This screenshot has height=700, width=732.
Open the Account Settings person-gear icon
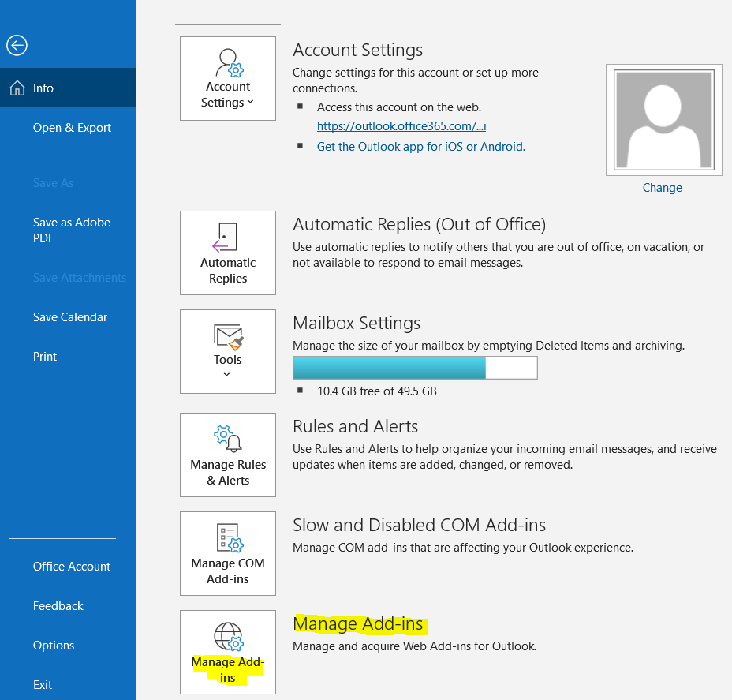pyautogui.click(x=230, y=62)
